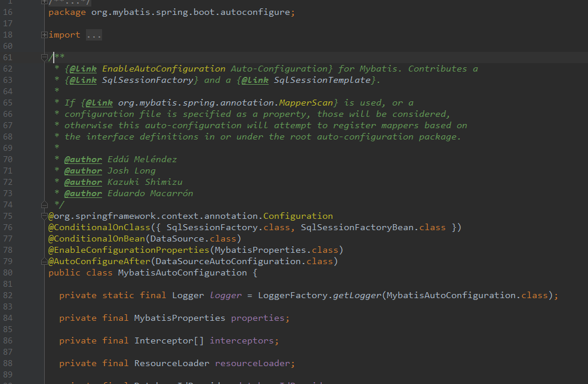Click the SqlSessionTemplate link in the Javadoc
Viewport: 588px width, 384px height.
pos(322,80)
